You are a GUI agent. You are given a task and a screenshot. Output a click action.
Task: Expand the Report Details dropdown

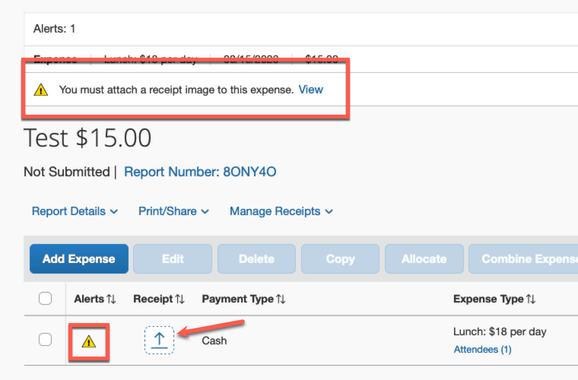click(75, 211)
